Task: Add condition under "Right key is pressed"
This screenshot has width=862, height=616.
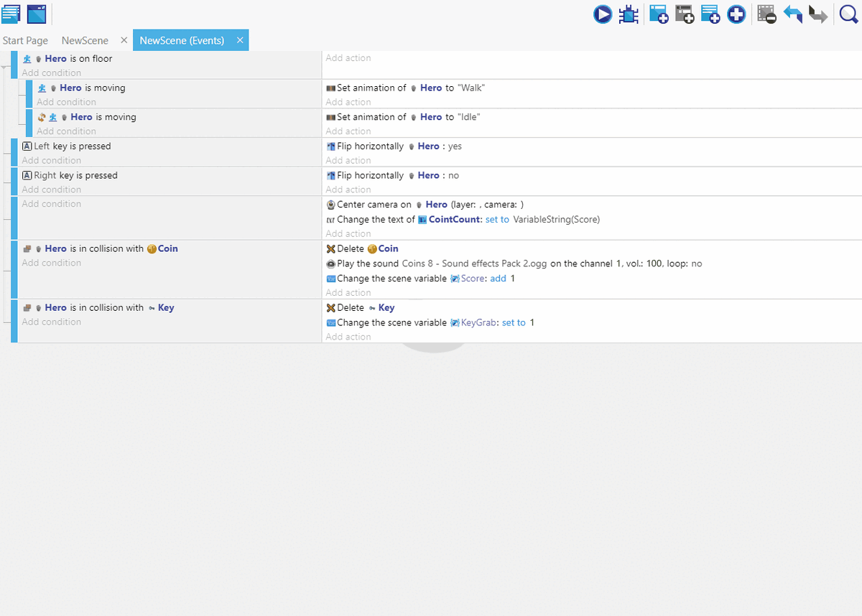Action: [x=51, y=190]
